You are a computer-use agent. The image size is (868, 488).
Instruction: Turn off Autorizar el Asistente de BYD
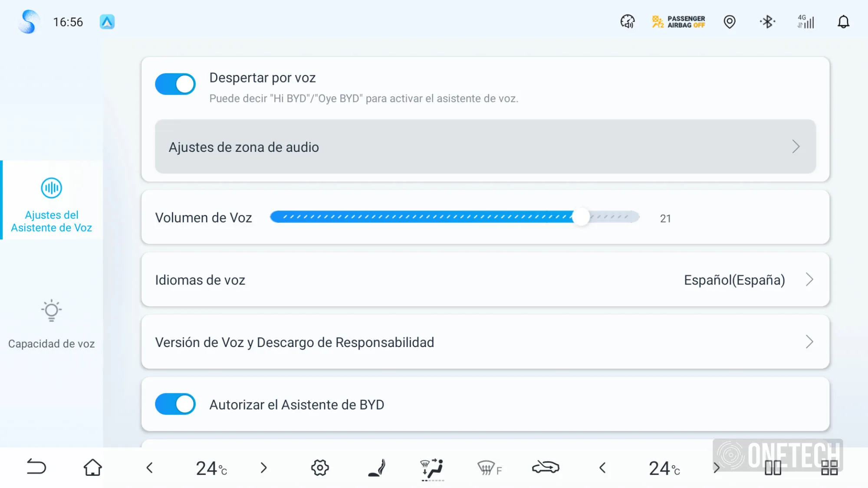(x=175, y=404)
